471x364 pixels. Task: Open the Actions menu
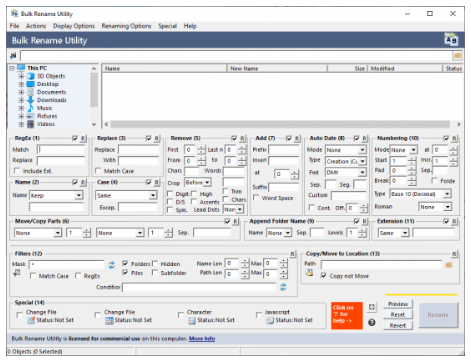coord(36,26)
